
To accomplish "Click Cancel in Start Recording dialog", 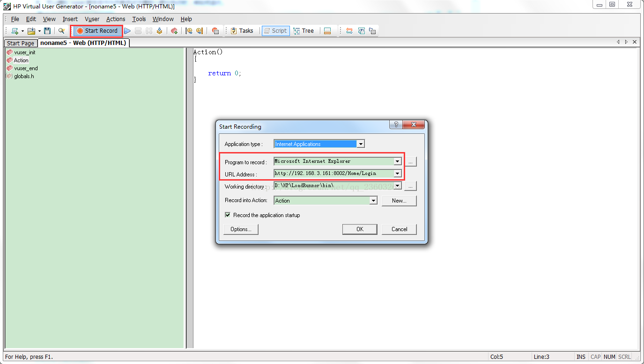I will pyautogui.click(x=400, y=229).
